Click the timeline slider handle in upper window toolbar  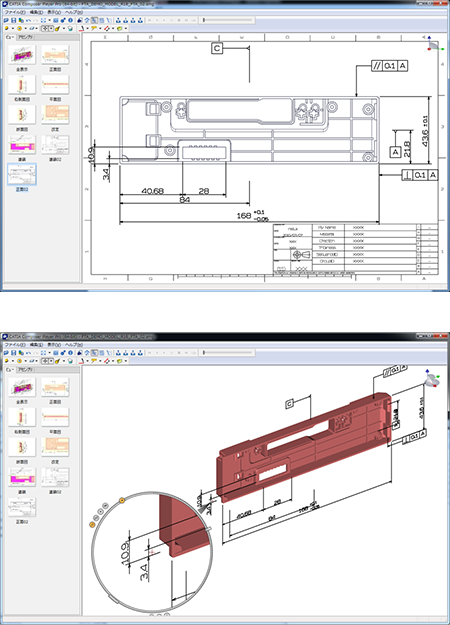[204, 20]
